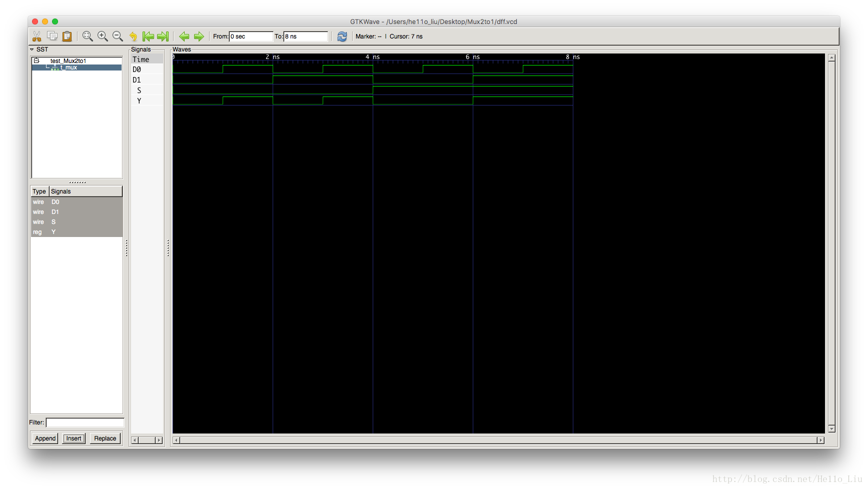Viewport: 868px width, 489px height.
Task: Collapse the SST panel triangle
Action: pos(32,49)
